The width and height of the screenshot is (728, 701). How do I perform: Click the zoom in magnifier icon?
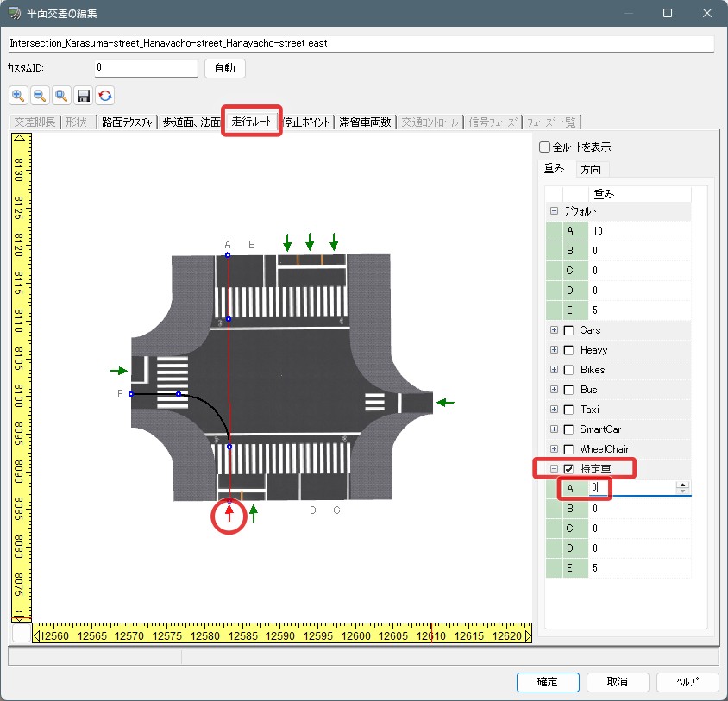click(x=18, y=95)
